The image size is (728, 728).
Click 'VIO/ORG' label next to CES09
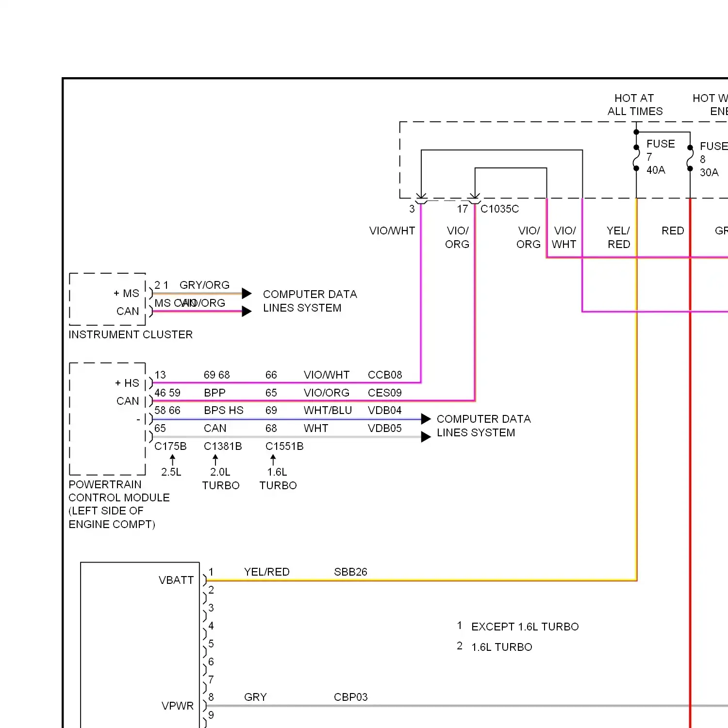pos(327,393)
